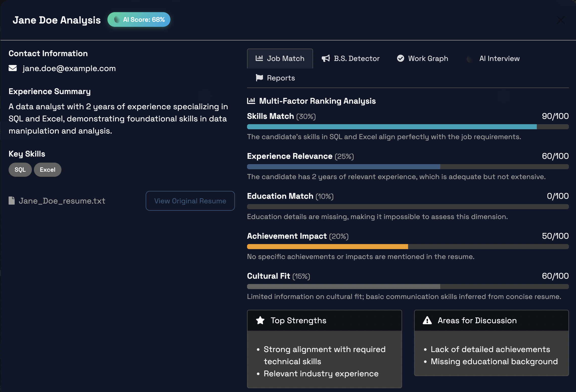Click the 0/100 Education Match score
576x392 pixels.
[x=558, y=196]
